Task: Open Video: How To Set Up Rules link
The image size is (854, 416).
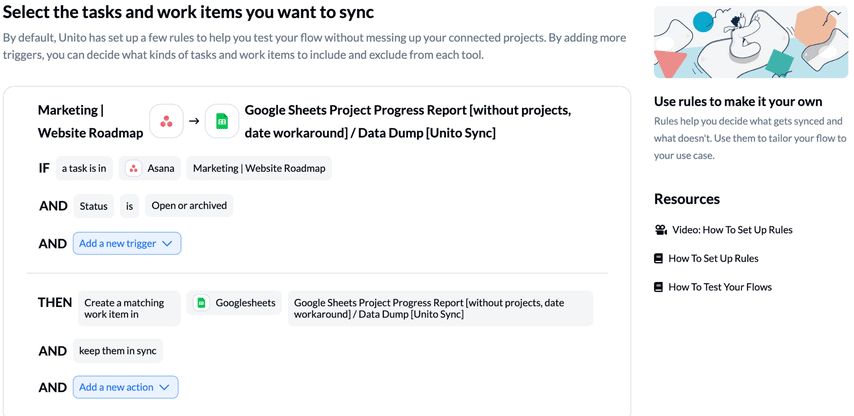Action: click(732, 230)
